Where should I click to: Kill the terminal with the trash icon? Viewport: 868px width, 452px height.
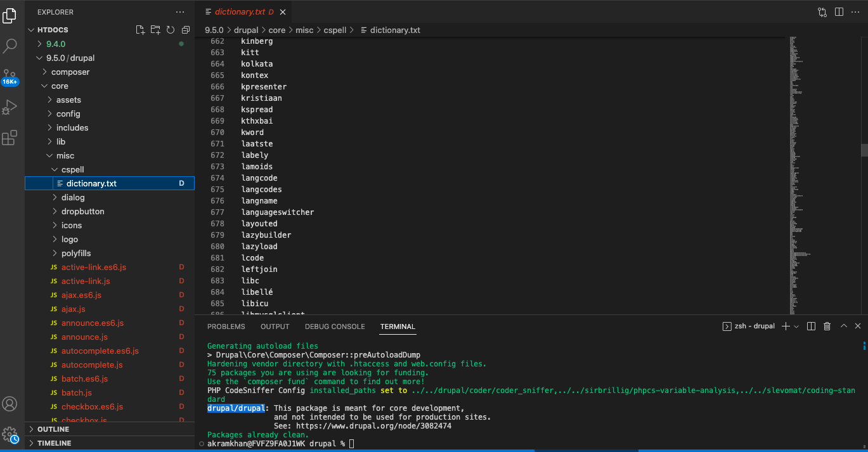826,325
